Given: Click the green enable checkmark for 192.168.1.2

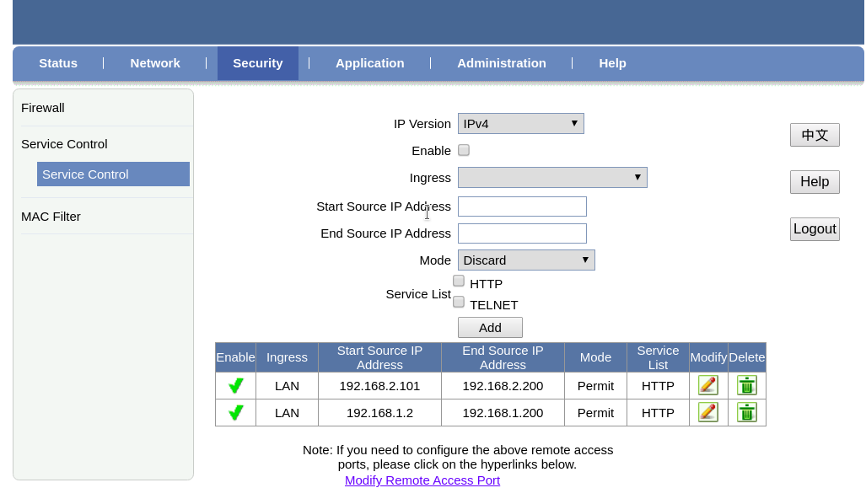Looking at the screenshot, I should pyautogui.click(x=236, y=413).
